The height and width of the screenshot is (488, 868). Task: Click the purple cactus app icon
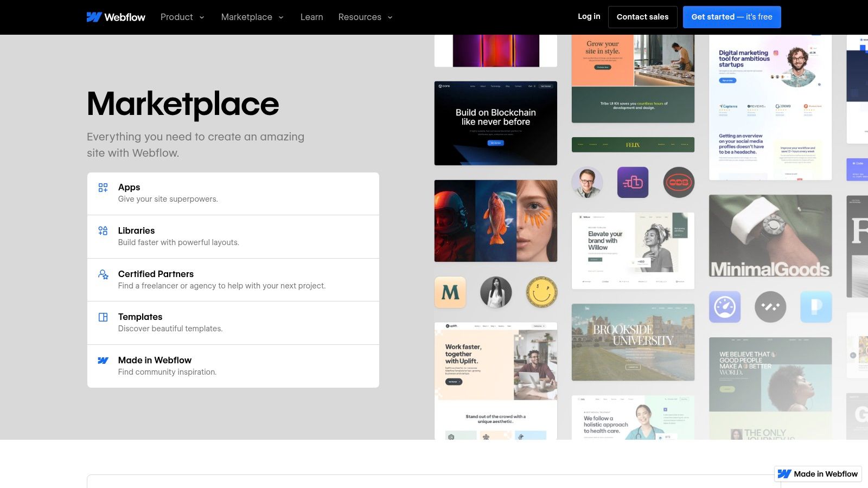pyautogui.click(x=633, y=182)
